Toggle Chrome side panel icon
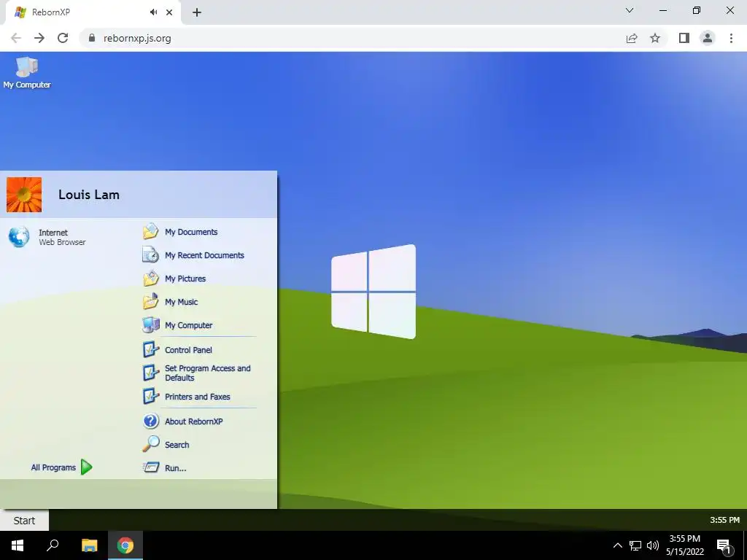 pos(684,38)
